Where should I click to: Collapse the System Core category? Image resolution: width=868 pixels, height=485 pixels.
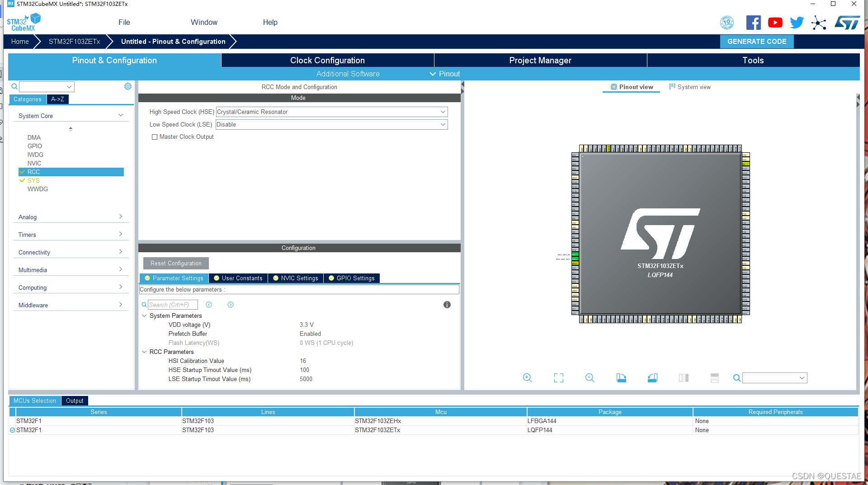click(71, 116)
